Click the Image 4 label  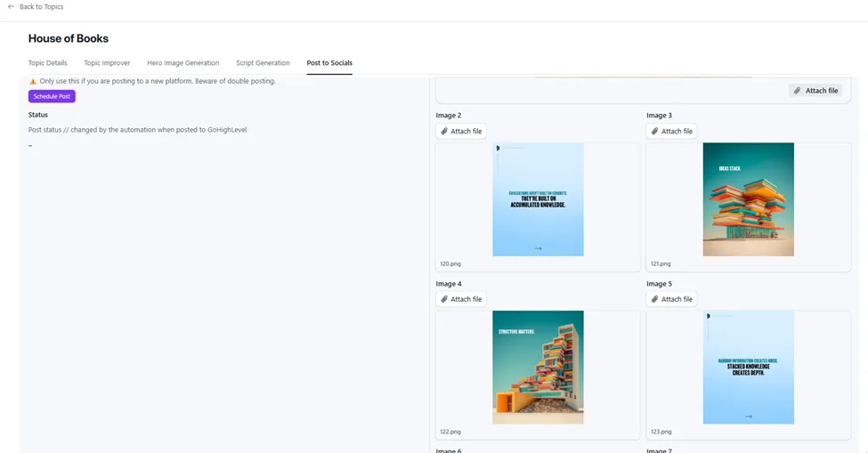449,284
